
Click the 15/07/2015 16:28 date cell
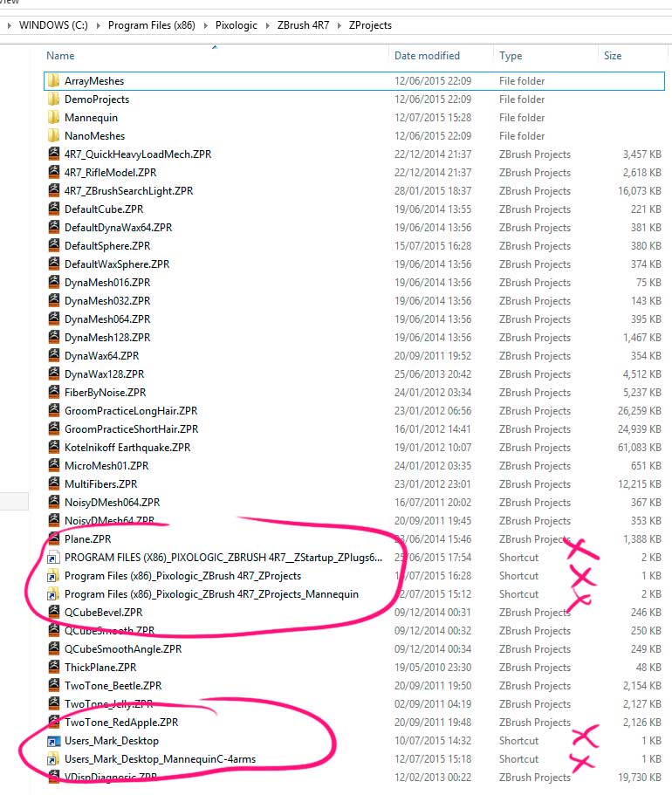433,245
